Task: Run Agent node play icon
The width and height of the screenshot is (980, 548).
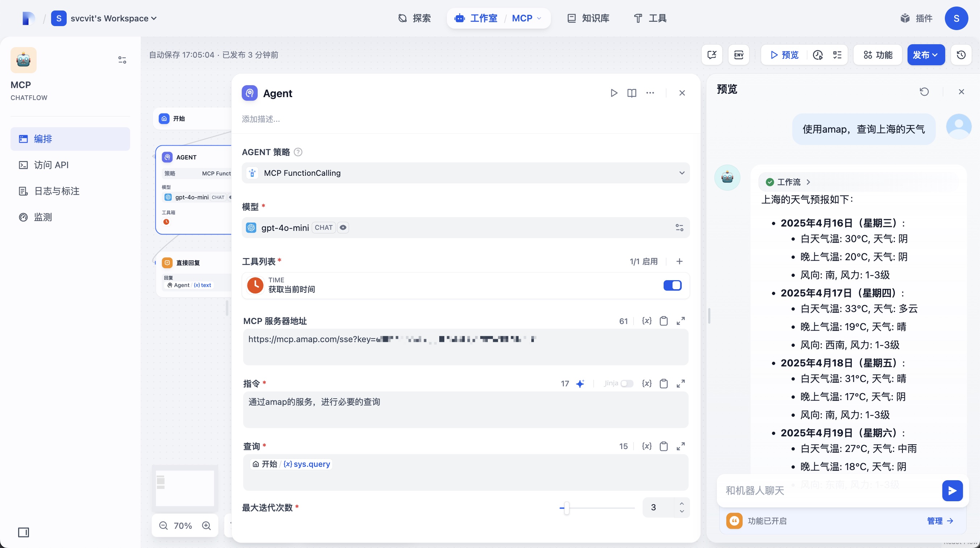Action: 614,93
